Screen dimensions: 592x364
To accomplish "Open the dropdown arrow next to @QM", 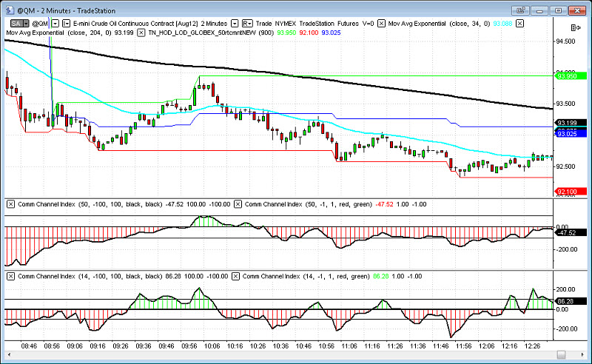I will point(55,24).
